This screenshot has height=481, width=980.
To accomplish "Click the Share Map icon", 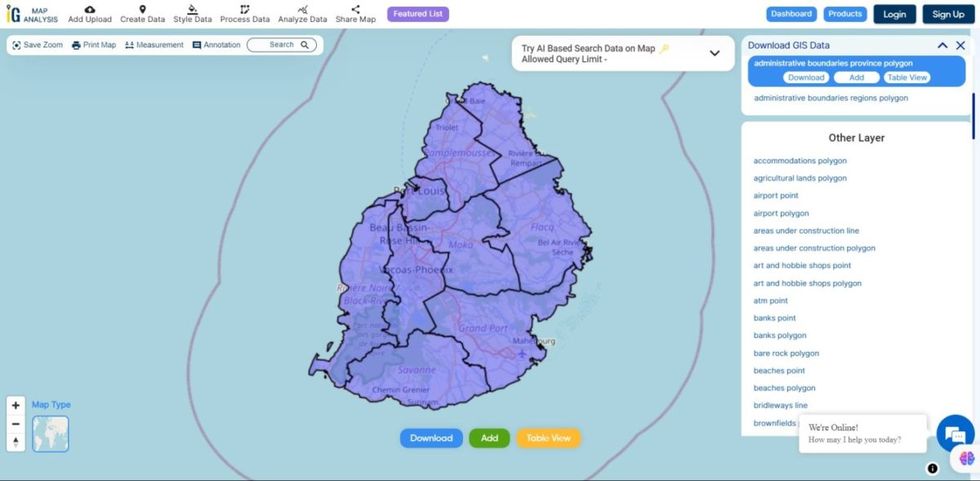I will [355, 10].
